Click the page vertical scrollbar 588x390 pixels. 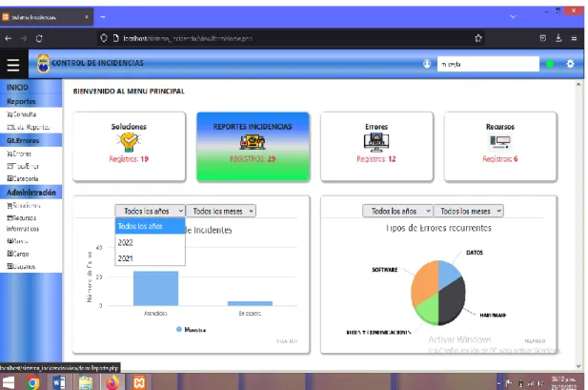(578, 224)
